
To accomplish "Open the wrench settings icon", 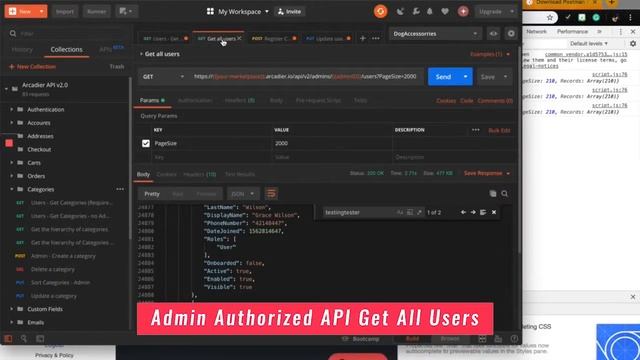I will pos(416,11).
